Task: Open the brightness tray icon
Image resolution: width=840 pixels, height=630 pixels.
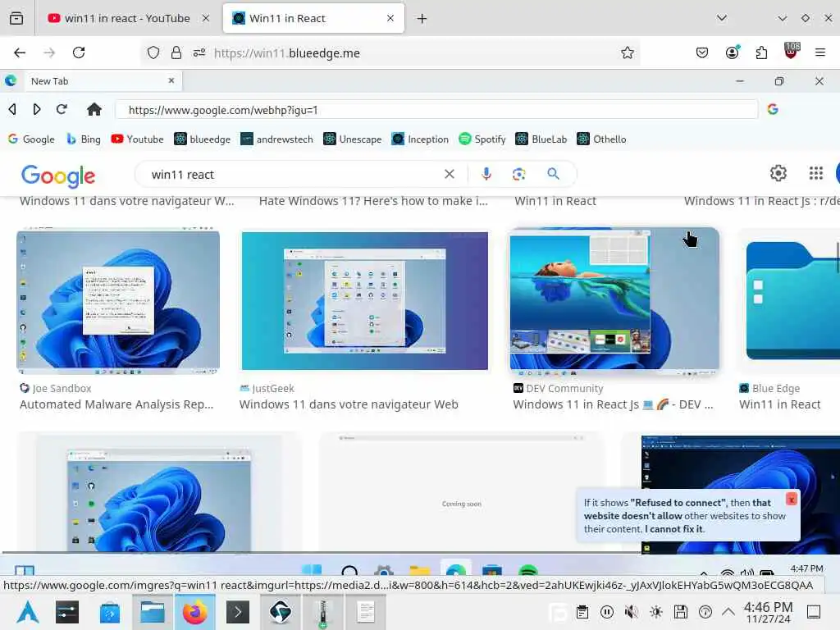Action: (655, 612)
